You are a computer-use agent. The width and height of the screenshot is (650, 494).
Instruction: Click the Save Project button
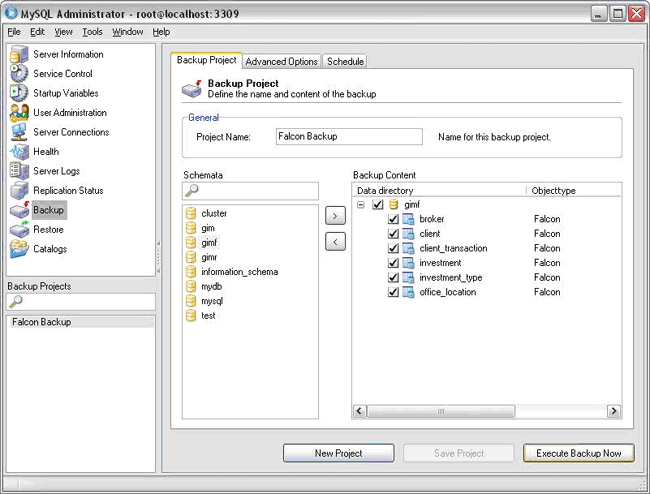click(x=459, y=453)
